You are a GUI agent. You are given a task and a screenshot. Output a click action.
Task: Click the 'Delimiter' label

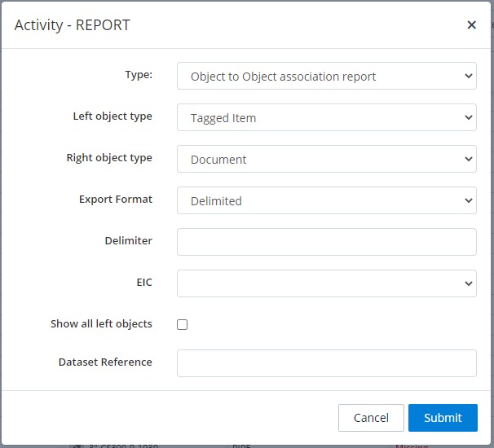coord(129,241)
